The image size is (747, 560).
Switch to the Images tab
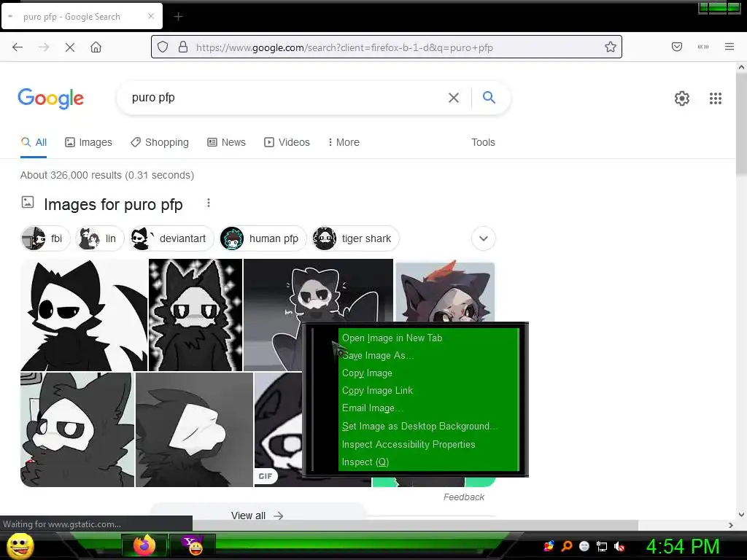point(88,142)
